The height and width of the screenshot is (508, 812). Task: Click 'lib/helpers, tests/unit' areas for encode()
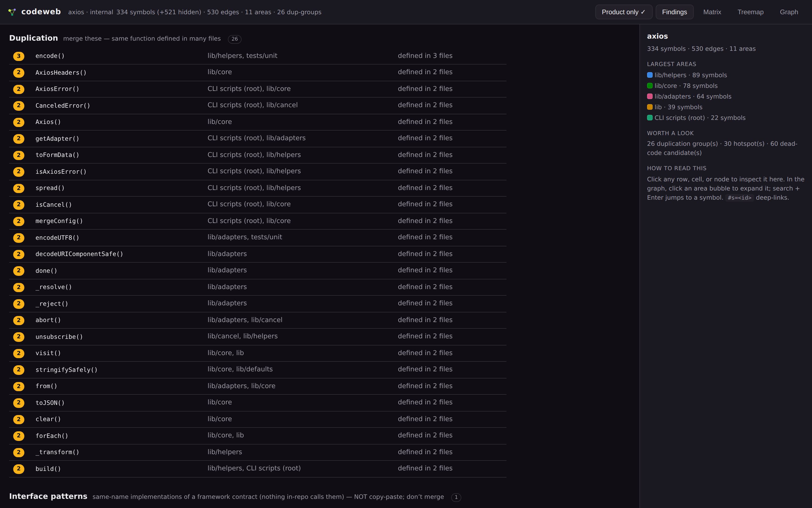242,56
